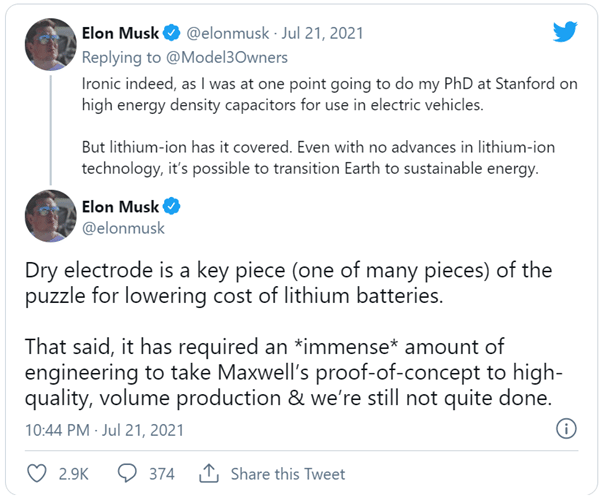Open replies via speech bubble icon
Viewport: 604px width, 500px height.
(128, 474)
